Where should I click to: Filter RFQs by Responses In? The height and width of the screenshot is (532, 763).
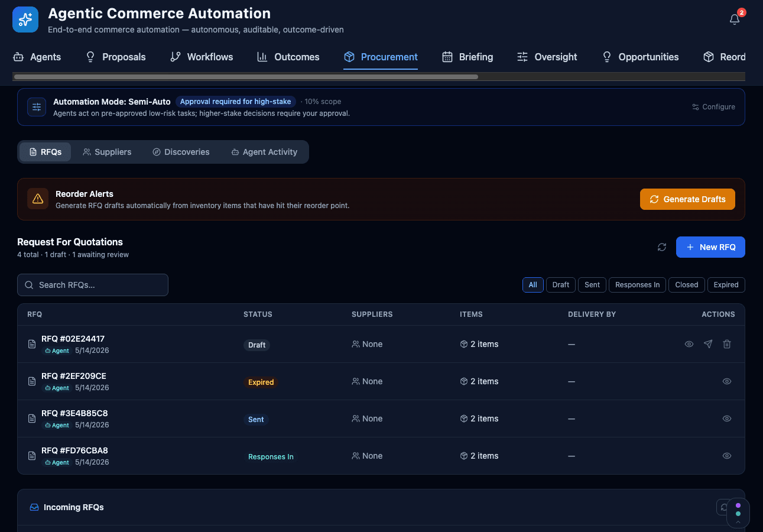coord(637,285)
